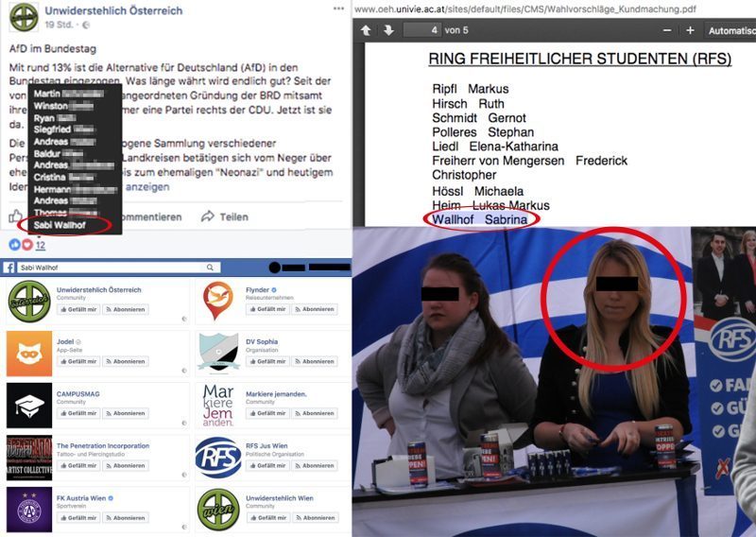
Task: Open the Unwiderstehlich Wien logo thumbnail
Action: tap(218, 510)
